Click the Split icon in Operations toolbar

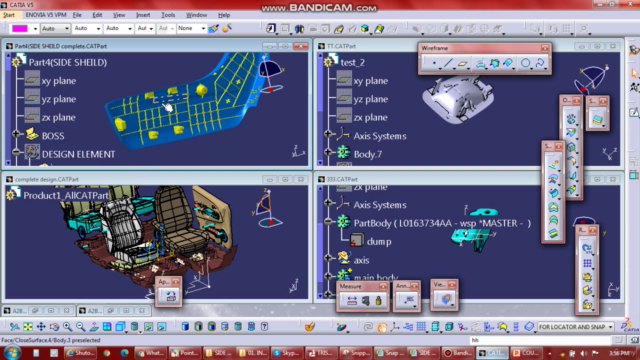(571, 133)
